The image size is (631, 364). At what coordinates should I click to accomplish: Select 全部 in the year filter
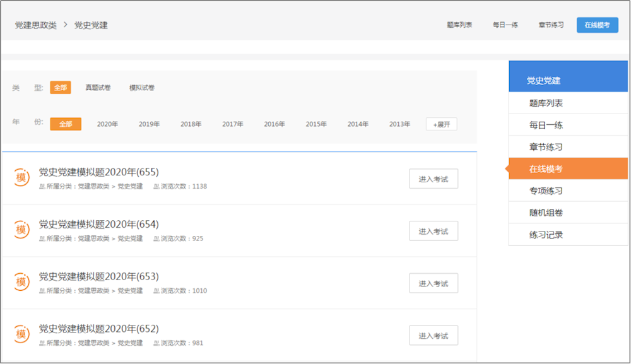66,124
